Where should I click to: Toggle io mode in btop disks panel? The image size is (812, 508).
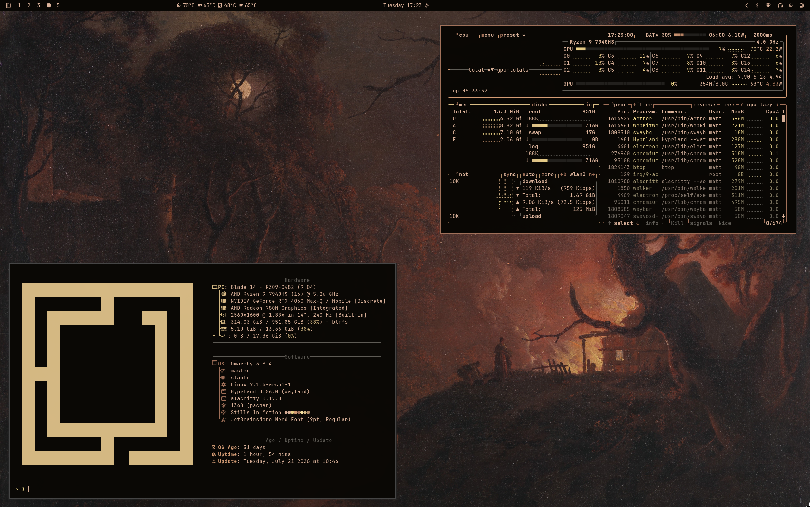click(589, 105)
